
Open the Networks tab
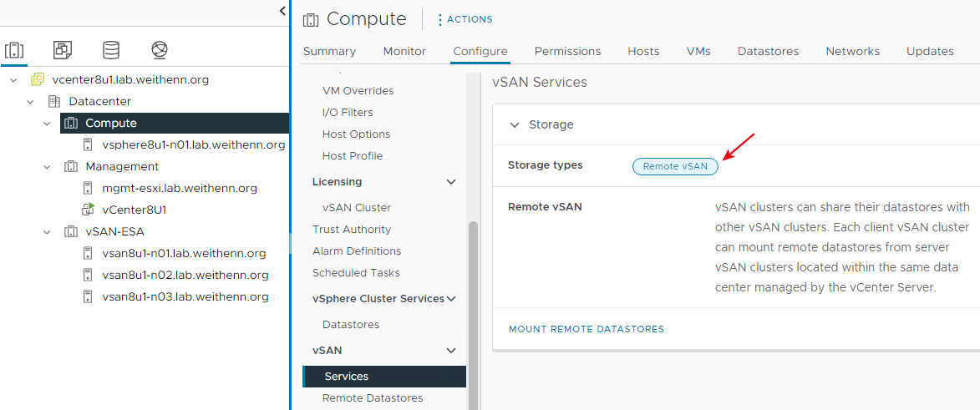pyautogui.click(x=852, y=51)
